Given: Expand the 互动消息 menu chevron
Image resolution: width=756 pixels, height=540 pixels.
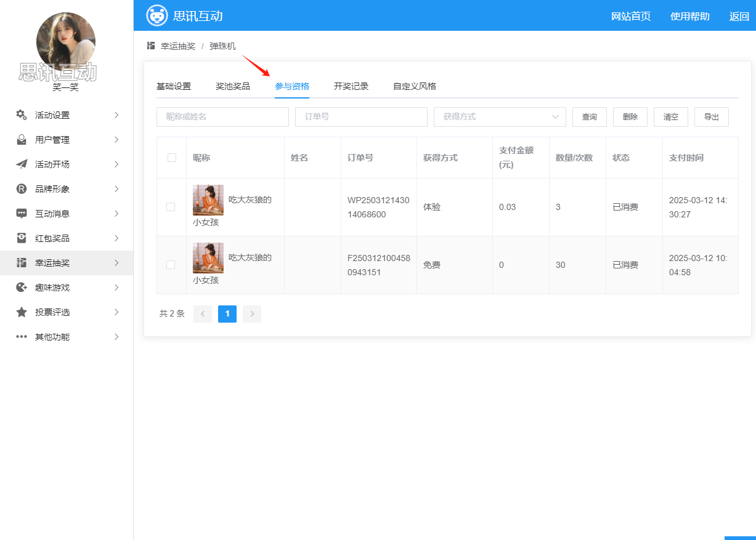Looking at the screenshot, I should click(x=116, y=214).
